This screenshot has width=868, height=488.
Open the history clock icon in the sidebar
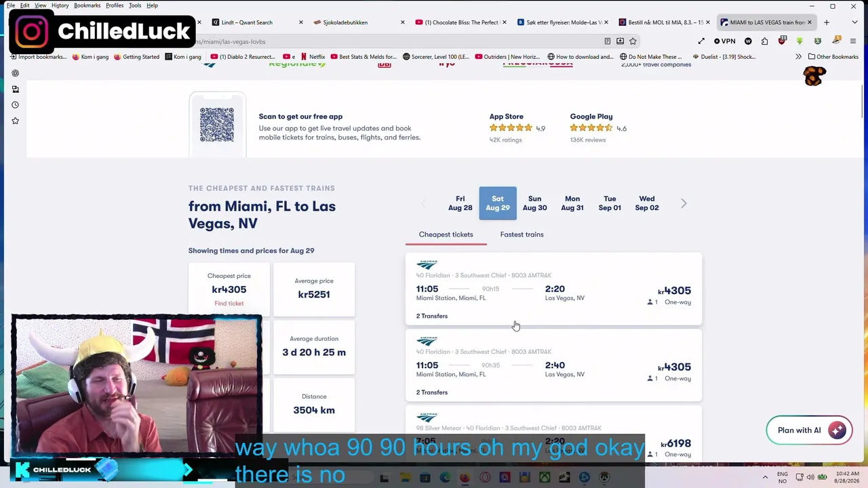[15, 105]
